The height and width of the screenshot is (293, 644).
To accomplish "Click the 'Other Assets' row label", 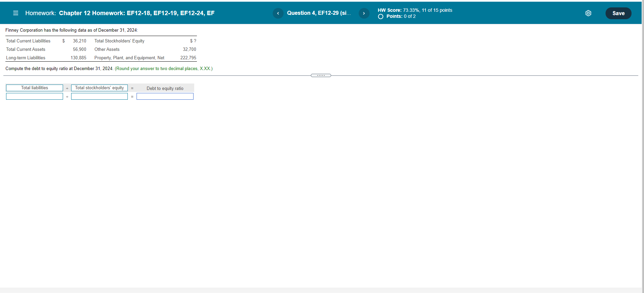I will pyautogui.click(x=107, y=49).
